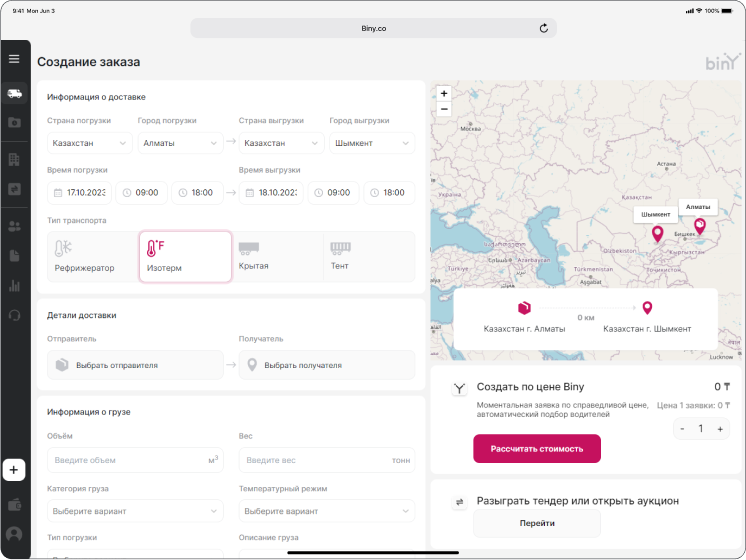Zoom out on the map

pyautogui.click(x=444, y=108)
